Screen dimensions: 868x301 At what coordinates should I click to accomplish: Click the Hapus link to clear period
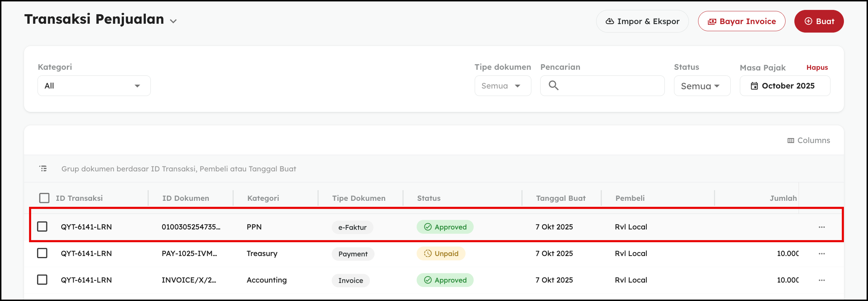click(817, 67)
